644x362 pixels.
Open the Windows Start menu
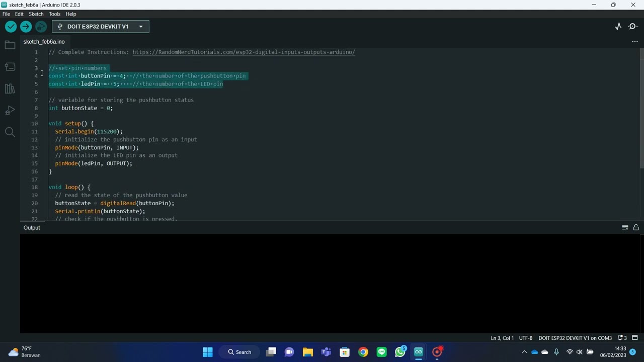coord(207,352)
